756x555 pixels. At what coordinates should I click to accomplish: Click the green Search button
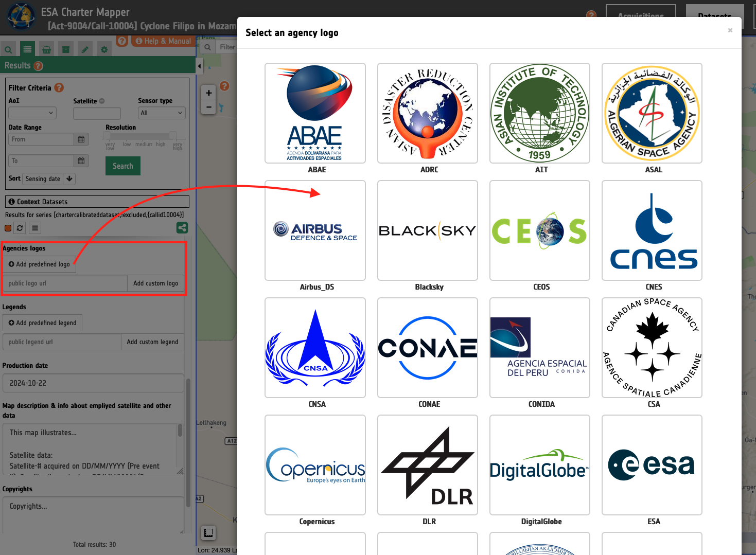[x=123, y=166]
